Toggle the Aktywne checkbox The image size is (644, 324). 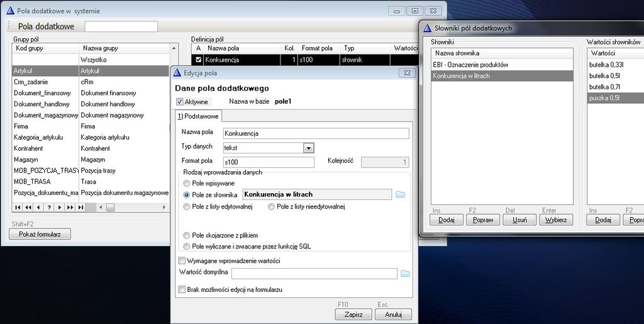click(x=179, y=101)
